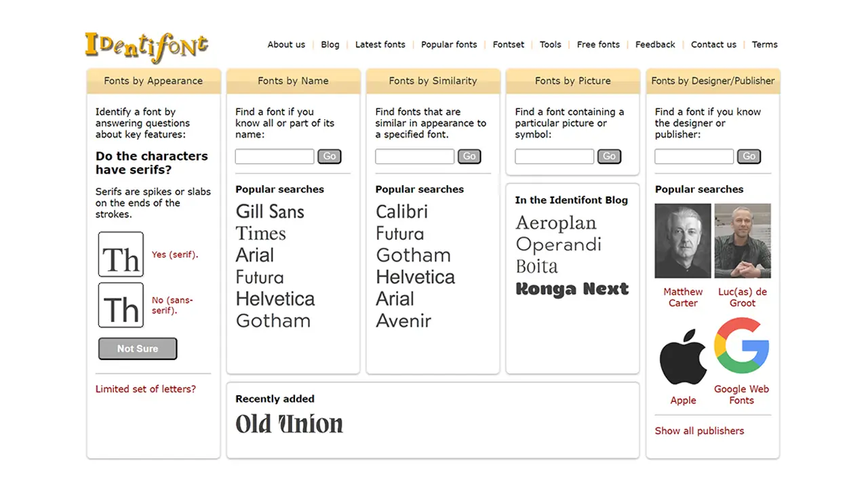Open Fonts by Name header

(x=293, y=81)
